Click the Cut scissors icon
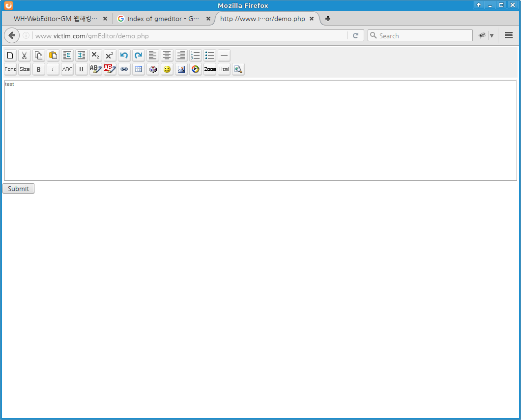 click(x=24, y=55)
